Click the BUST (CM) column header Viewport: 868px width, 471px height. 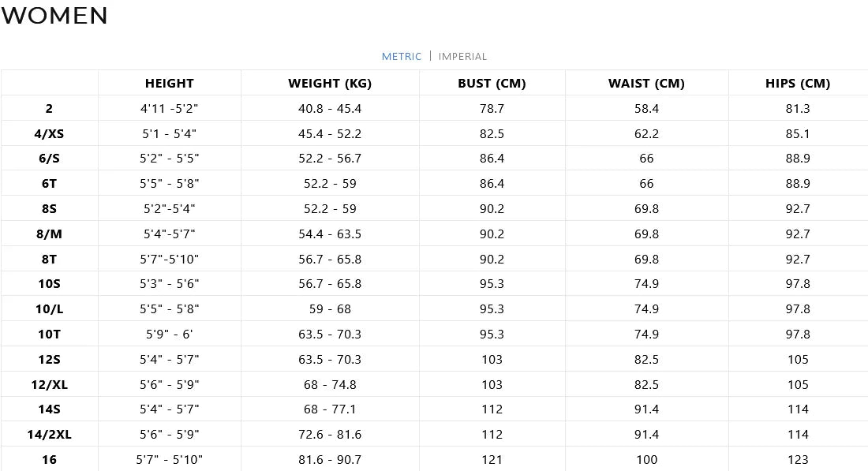[492, 84]
